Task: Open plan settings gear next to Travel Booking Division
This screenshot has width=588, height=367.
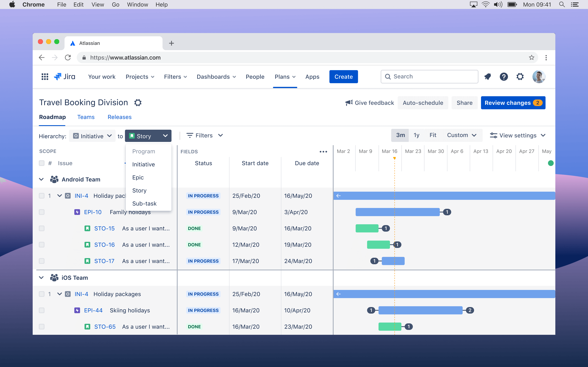Action: pyautogui.click(x=138, y=102)
